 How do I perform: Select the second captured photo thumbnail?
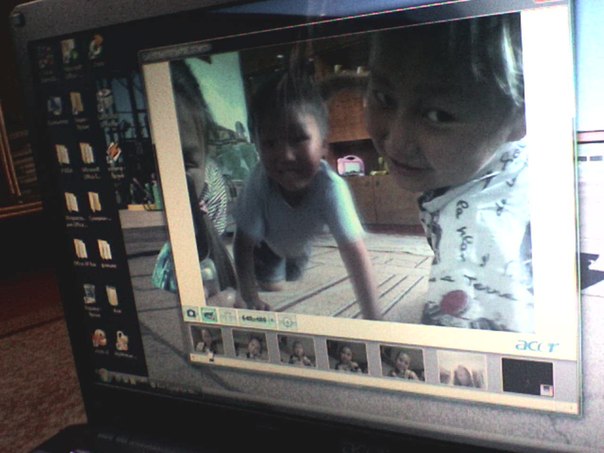pyautogui.click(x=251, y=347)
